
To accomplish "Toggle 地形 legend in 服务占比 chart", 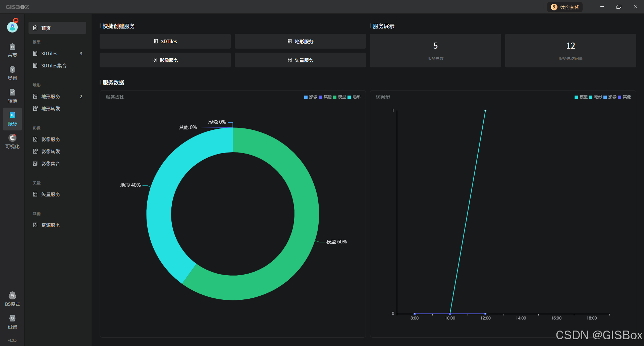I will (x=354, y=97).
